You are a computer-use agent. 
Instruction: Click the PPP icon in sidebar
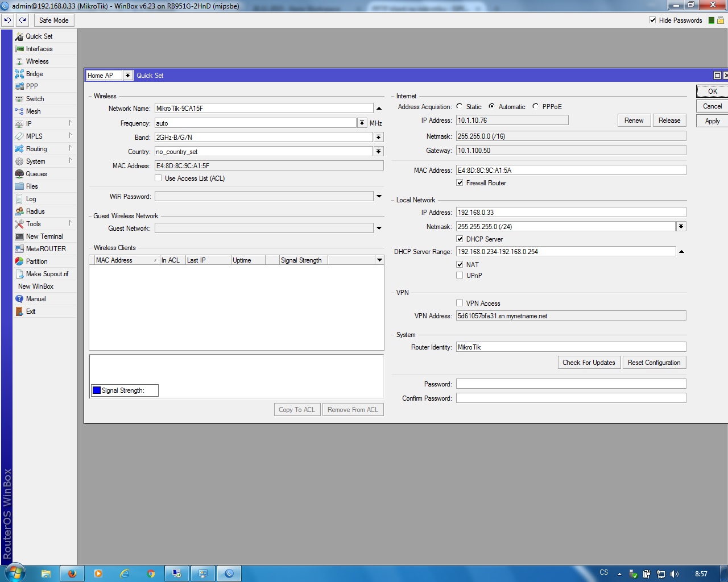(19, 86)
